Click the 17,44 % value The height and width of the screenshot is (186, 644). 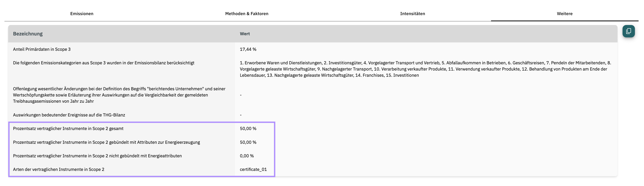tap(248, 49)
